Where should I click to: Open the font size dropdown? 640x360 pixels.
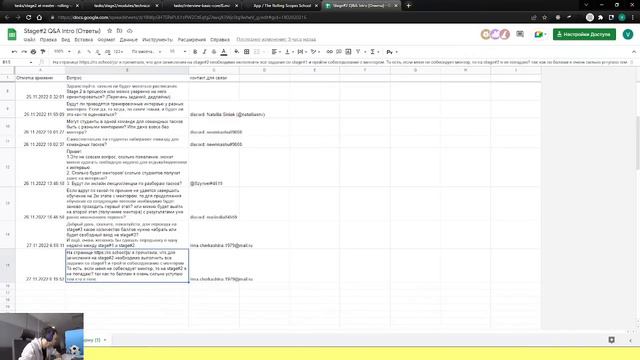coord(178,52)
